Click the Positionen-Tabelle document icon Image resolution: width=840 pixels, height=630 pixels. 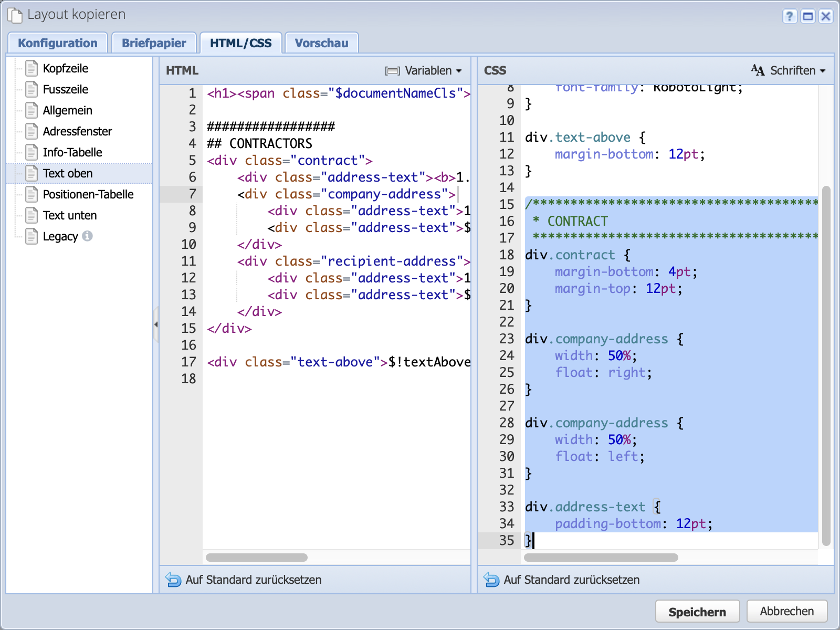coord(31,194)
